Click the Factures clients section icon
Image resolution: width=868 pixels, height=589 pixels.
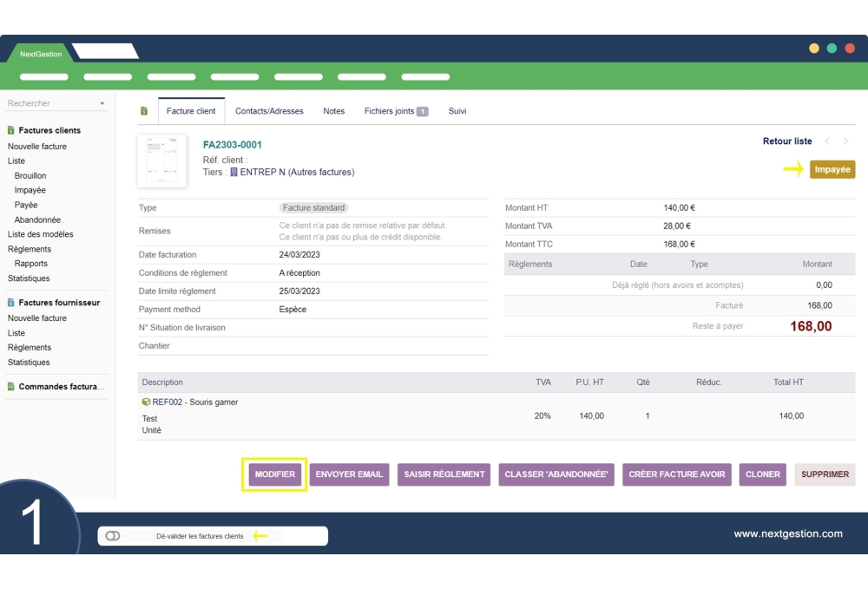(10, 131)
